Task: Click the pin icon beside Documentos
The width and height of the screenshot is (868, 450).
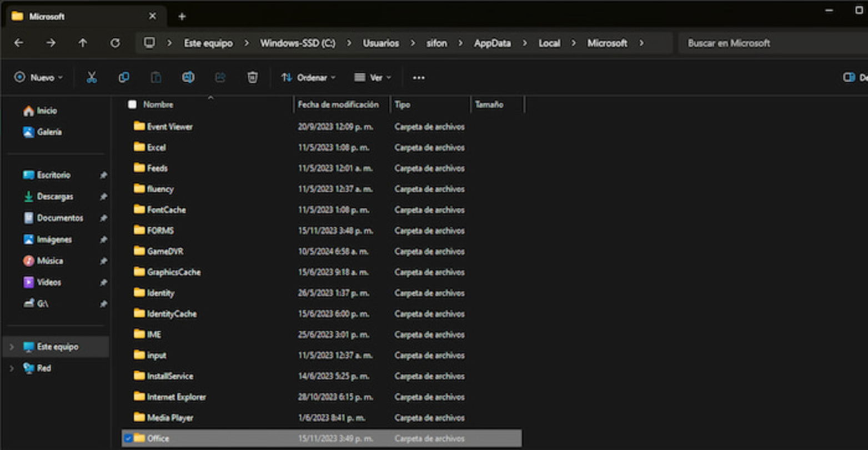Action: (103, 218)
